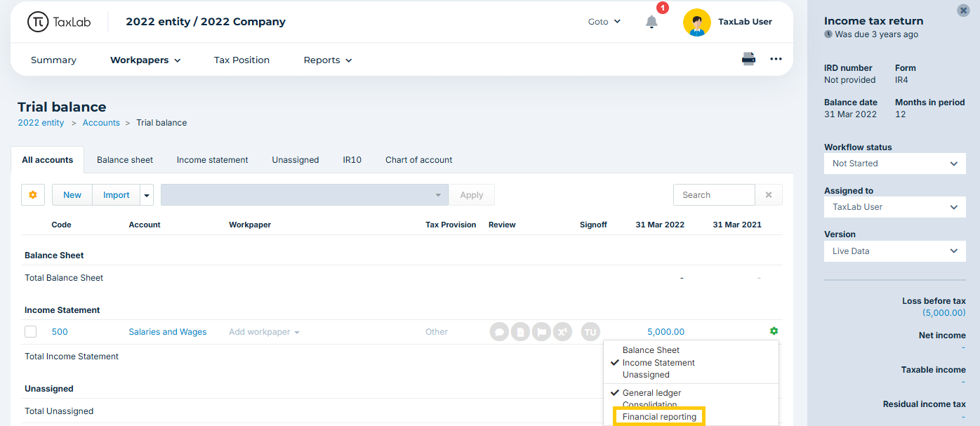980x426 pixels.
Task: Open the comment icon for Salaries and Wages
Action: 499,332
